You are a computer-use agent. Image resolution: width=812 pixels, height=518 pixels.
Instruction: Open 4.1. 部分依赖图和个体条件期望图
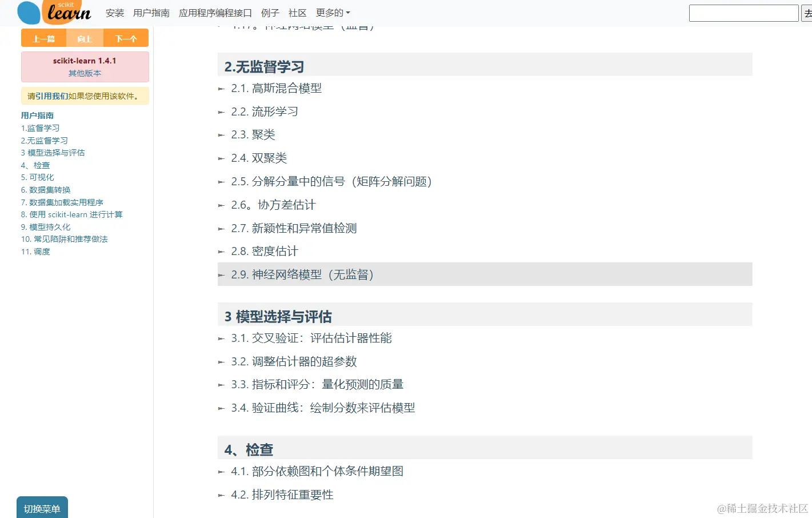[x=317, y=471]
